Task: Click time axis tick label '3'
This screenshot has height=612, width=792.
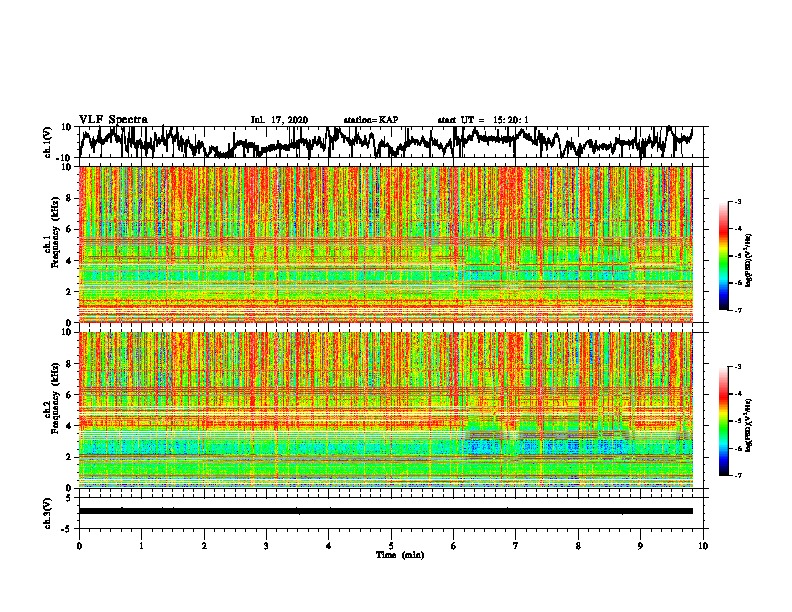Action: click(x=266, y=546)
